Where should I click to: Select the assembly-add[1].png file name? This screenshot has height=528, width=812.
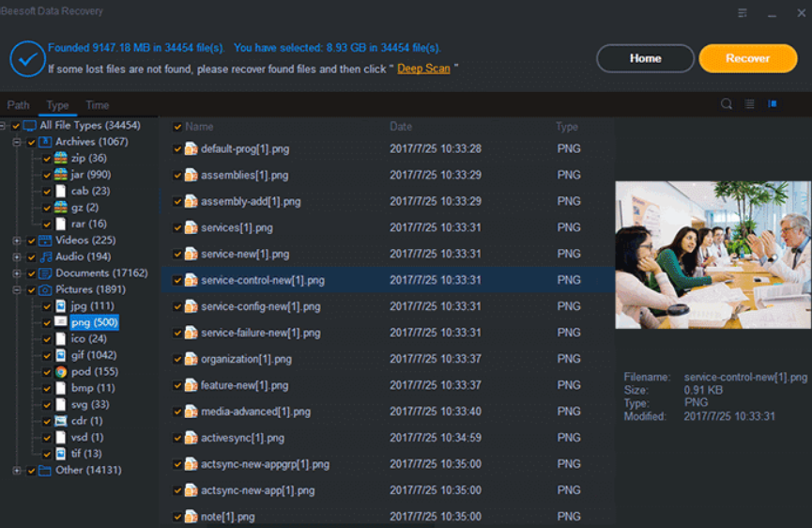pos(251,202)
